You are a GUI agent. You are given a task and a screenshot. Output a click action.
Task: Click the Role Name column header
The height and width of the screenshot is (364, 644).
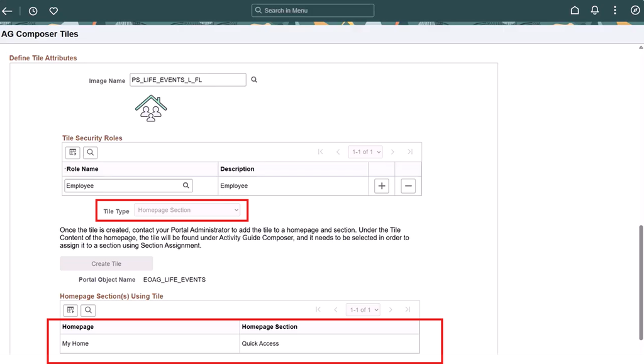[x=82, y=169]
